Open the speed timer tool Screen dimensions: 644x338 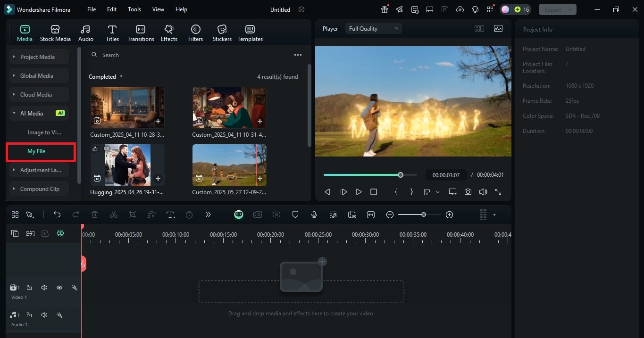(189, 214)
